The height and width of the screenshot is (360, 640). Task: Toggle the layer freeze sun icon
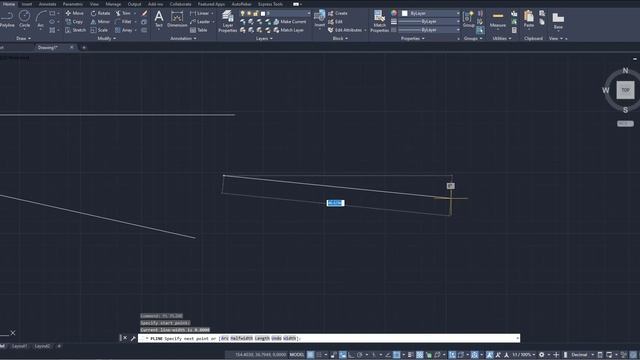tap(249, 13)
